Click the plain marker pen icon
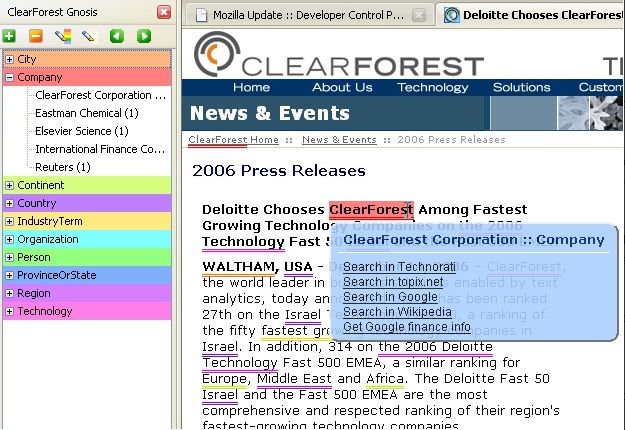The height and width of the screenshot is (430, 625). pos(88,36)
